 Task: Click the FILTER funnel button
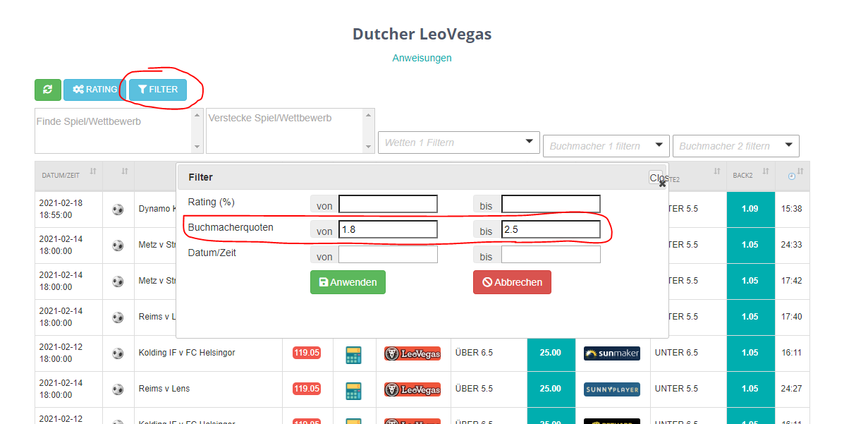click(x=158, y=90)
